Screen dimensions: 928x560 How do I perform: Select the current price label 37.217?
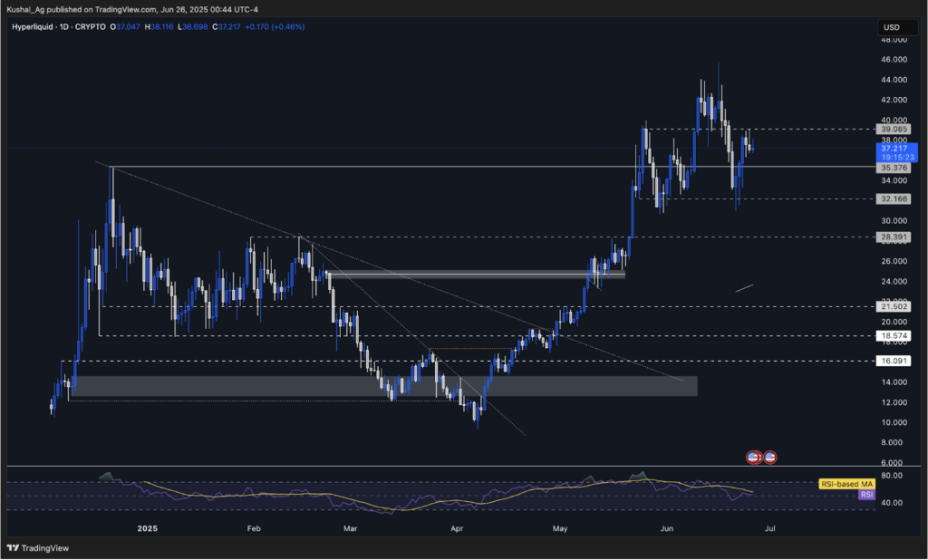pyautogui.click(x=896, y=153)
